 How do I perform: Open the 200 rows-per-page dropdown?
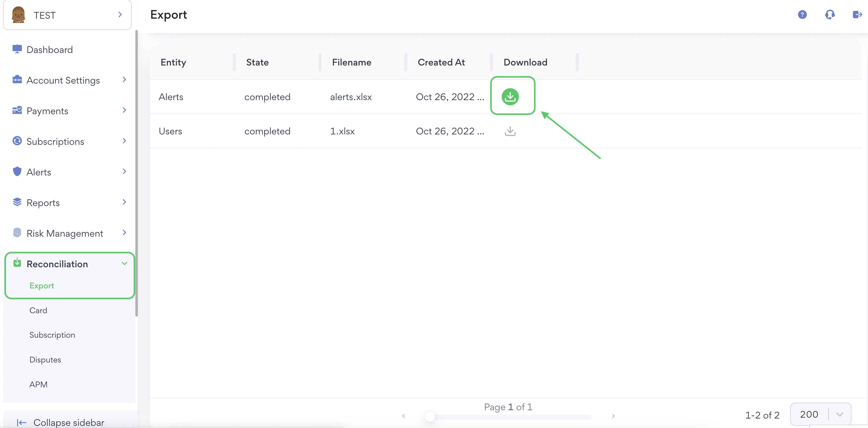click(820, 414)
